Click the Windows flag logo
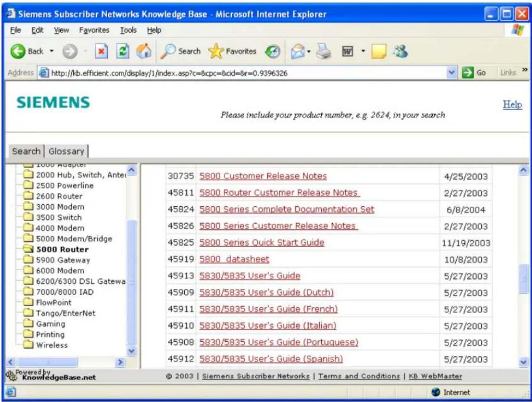 pos(518,30)
